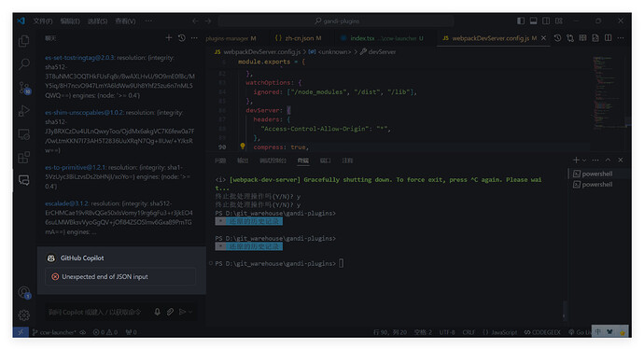Open es-to-primitive@1.2.1 link in chat
The height and width of the screenshot is (349, 644).
tap(76, 168)
